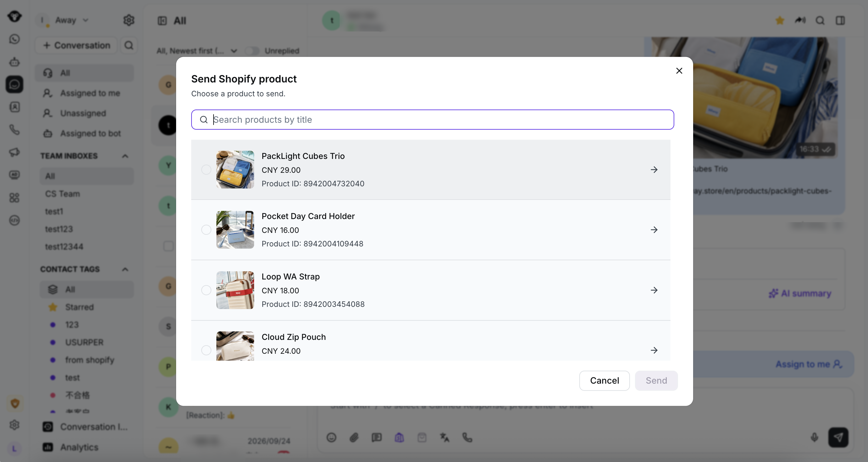Select Unassigned conversations filter
868x462 pixels.
85,113
